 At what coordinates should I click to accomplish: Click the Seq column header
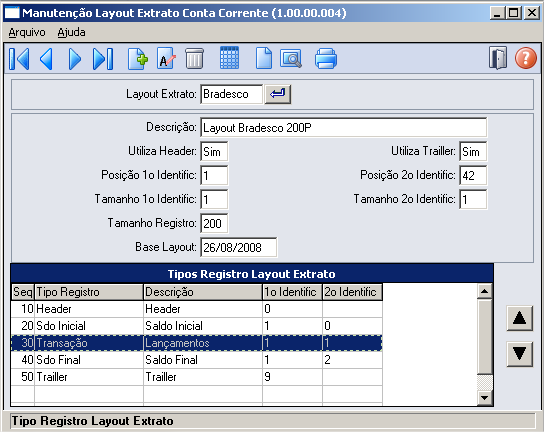pos(23,292)
